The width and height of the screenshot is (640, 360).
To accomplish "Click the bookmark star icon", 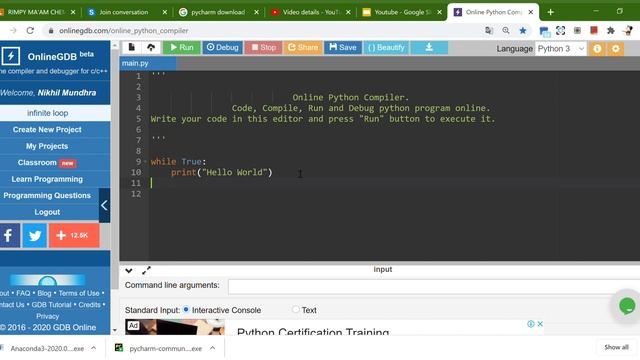I will (523, 31).
